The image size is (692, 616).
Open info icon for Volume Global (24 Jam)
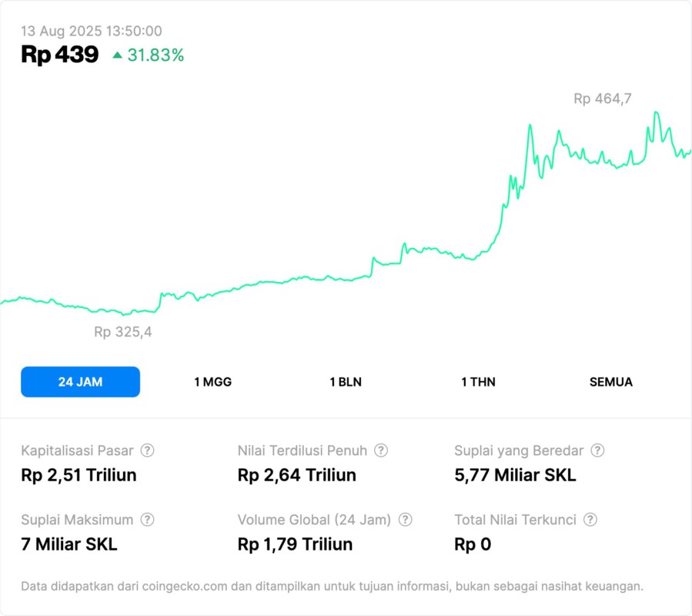[406, 520]
